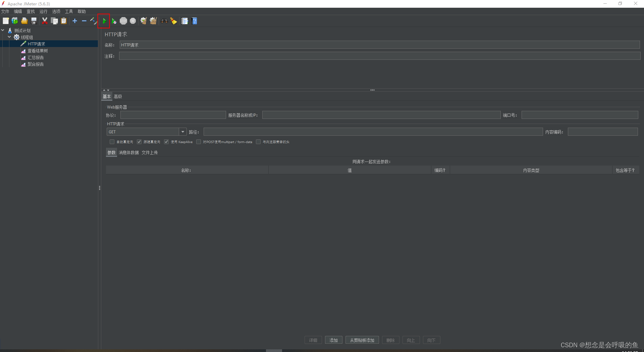The height and width of the screenshot is (352, 644).
Task: Switch to the 参数 tab
Action: [x=111, y=152]
